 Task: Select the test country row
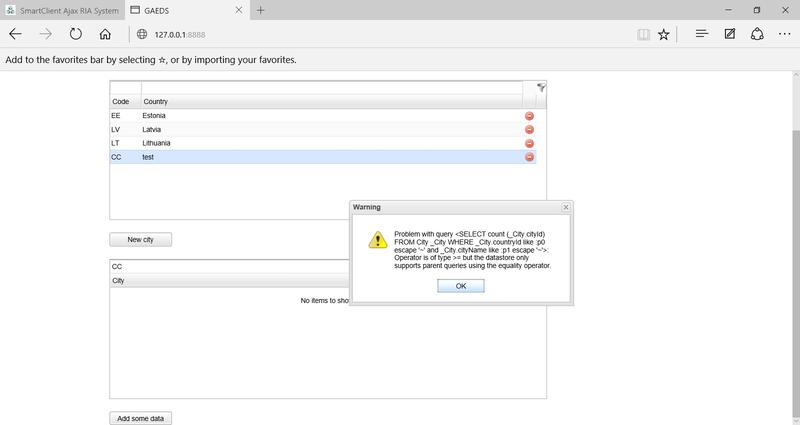click(x=323, y=157)
